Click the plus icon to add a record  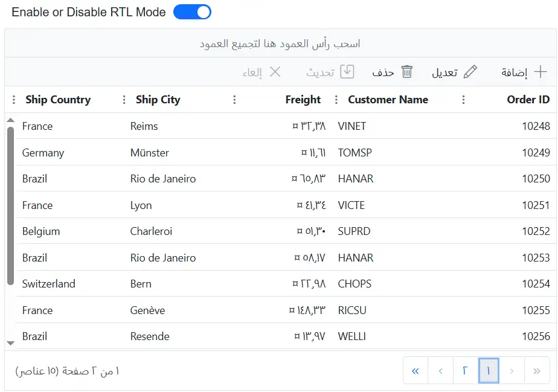coord(540,72)
